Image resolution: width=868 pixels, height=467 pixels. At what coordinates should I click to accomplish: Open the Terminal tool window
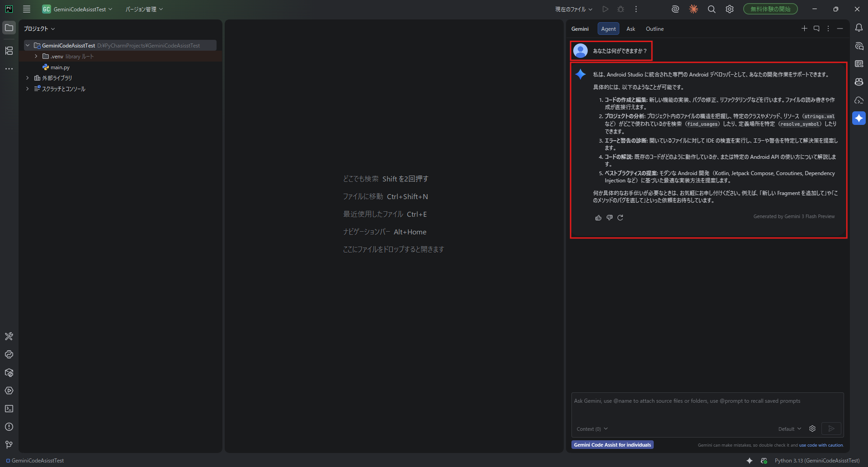9,409
